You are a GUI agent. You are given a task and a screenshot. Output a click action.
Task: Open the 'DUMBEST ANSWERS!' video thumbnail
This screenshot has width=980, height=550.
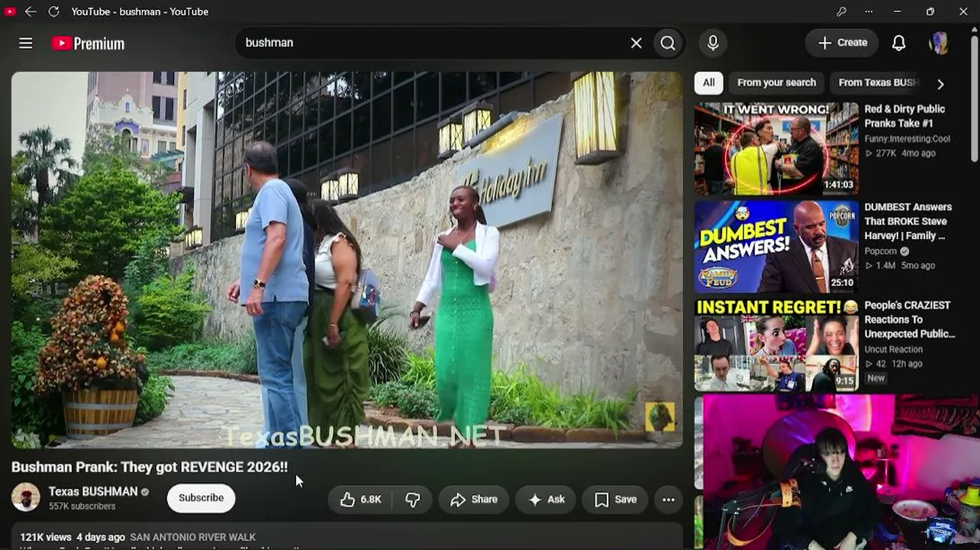pos(776,247)
